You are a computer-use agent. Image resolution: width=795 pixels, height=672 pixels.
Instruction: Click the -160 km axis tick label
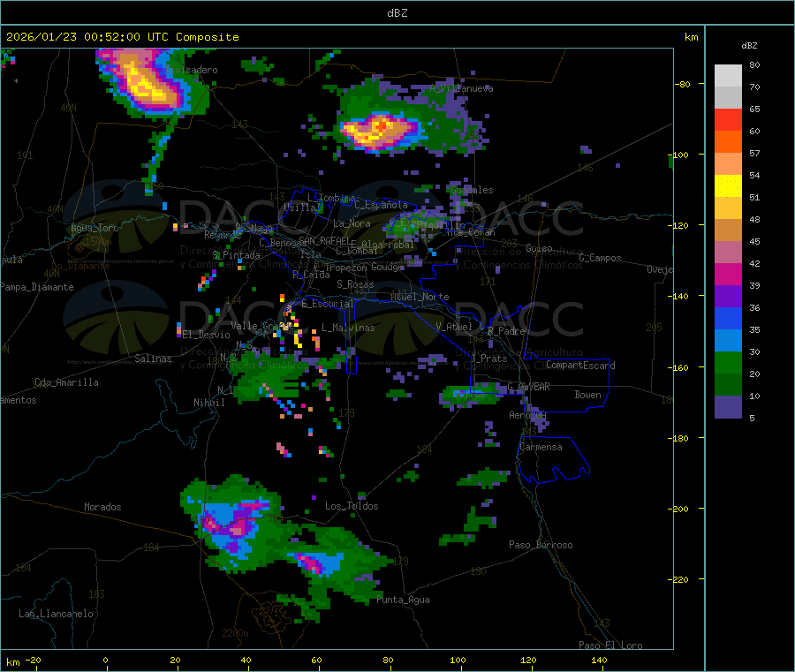point(678,367)
